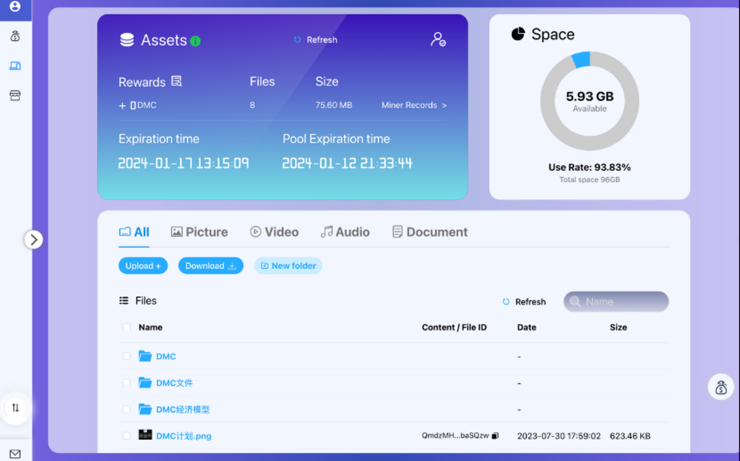Open the money bag sidebar icon
This screenshot has height=461, width=740.
pos(15,36)
